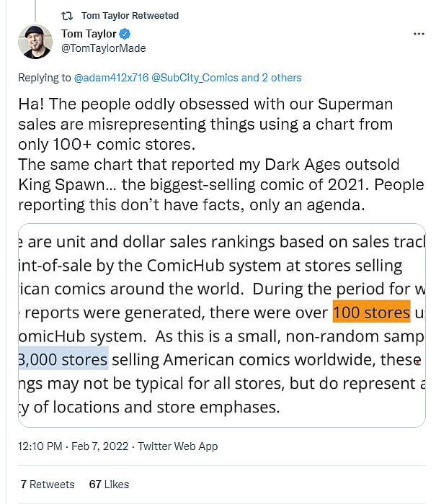Visit the @TomTaylorMade handle
This screenshot has width=436, height=504.
(103, 48)
